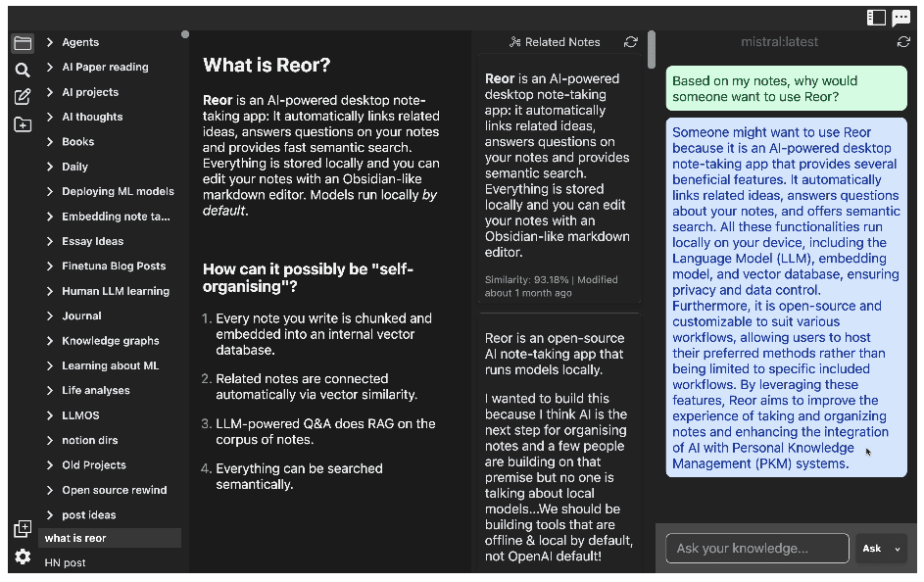
Task: Open settings with the gear icon
Action: point(23,557)
